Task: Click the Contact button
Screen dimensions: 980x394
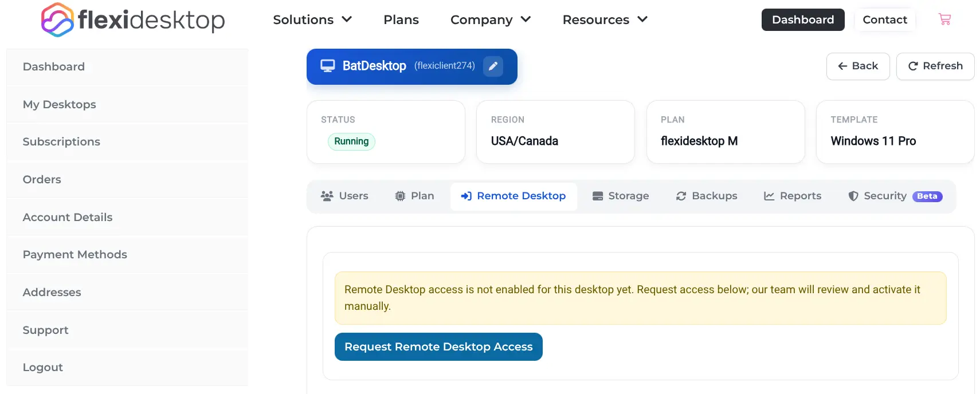Action: coord(885,19)
